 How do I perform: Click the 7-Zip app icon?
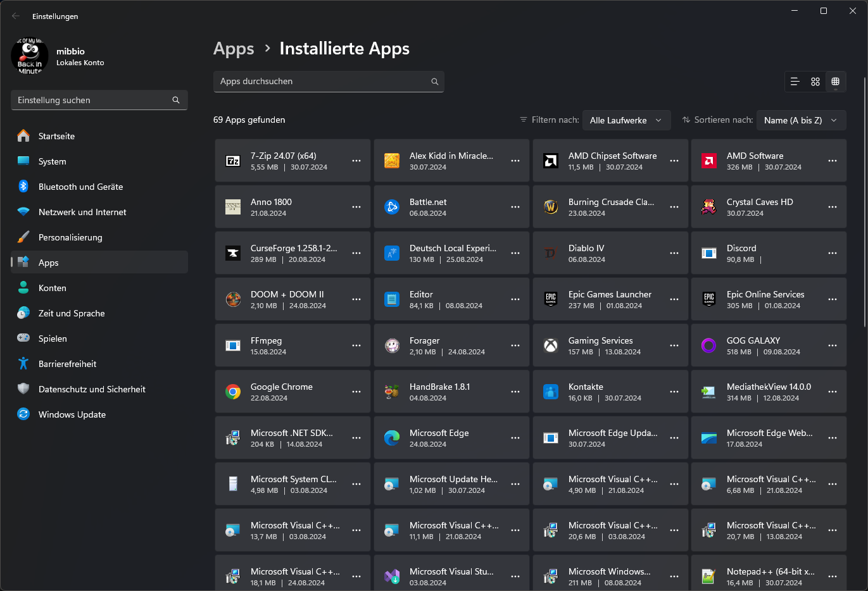233,161
